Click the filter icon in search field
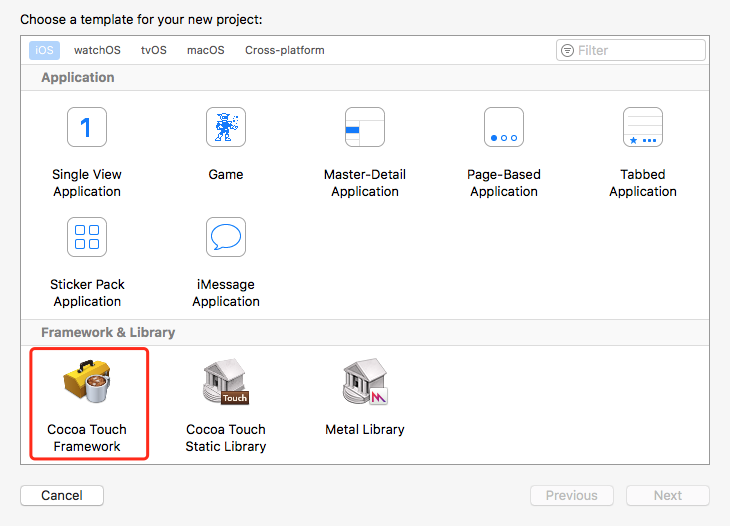The height and width of the screenshot is (526, 730). pos(568,50)
